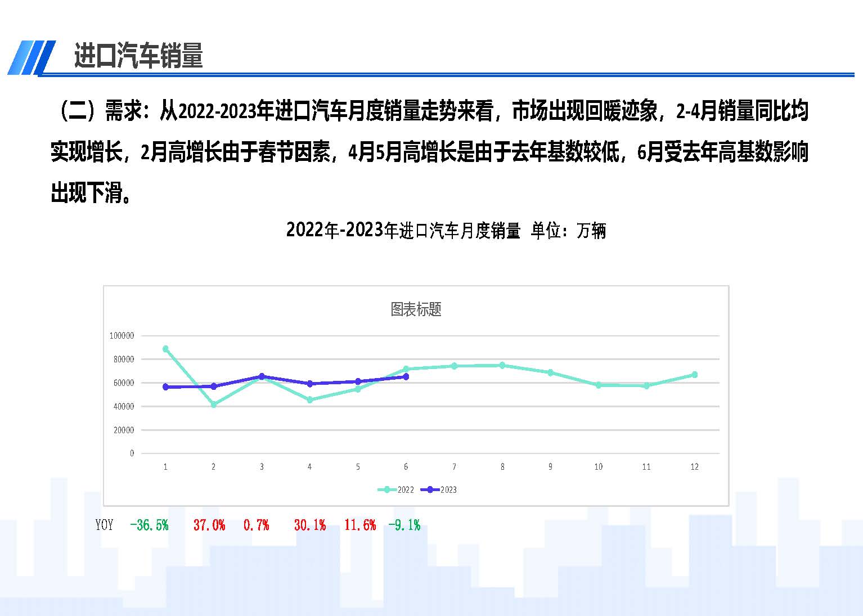Image resolution: width=863 pixels, height=616 pixels.
Task: Click the 100000 y-axis label
Action: (122, 336)
